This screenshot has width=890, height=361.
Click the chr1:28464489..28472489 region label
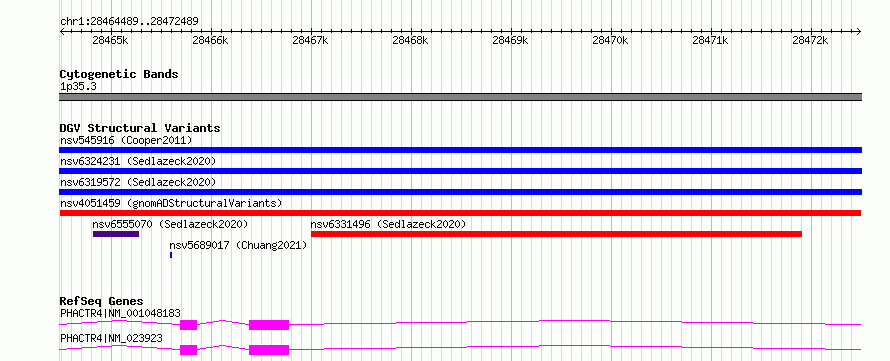[x=129, y=22]
